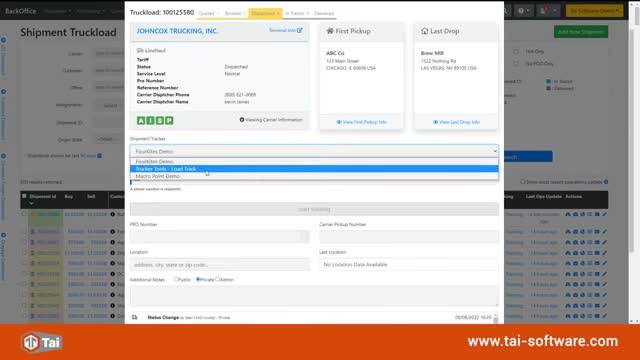Tick the Hot Only checkbox
The height and width of the screenshot is (360, 640).
click(516, 51)
